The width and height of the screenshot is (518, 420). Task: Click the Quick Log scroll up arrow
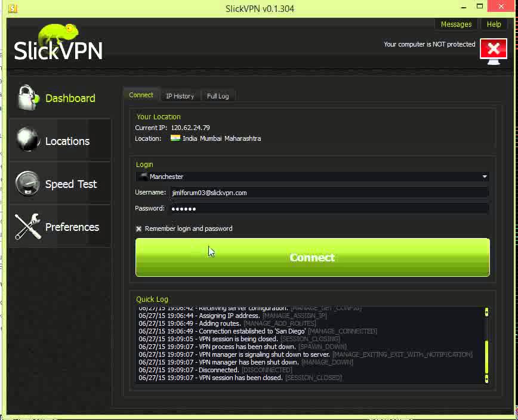tap(486, 311)
